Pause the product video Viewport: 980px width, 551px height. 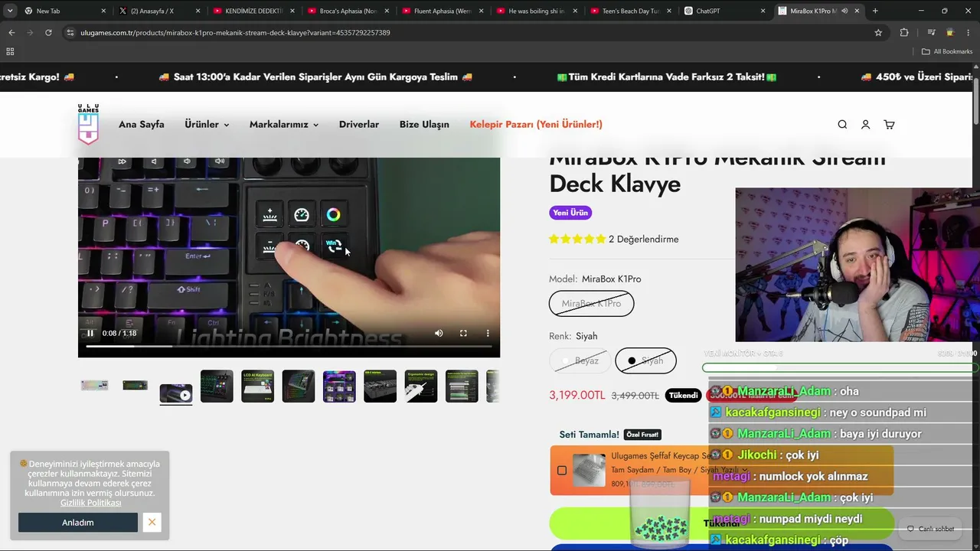pyautogui.click(x=90, y=333)
